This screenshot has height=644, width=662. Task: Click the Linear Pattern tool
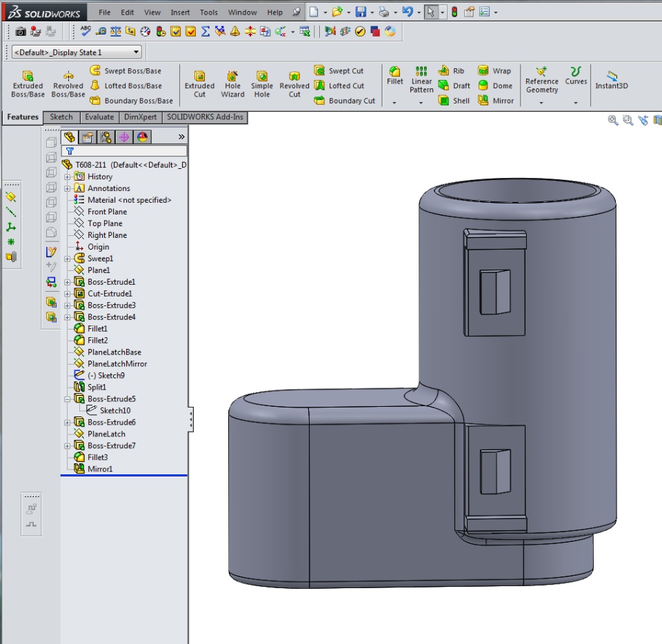tap(421, 79)
